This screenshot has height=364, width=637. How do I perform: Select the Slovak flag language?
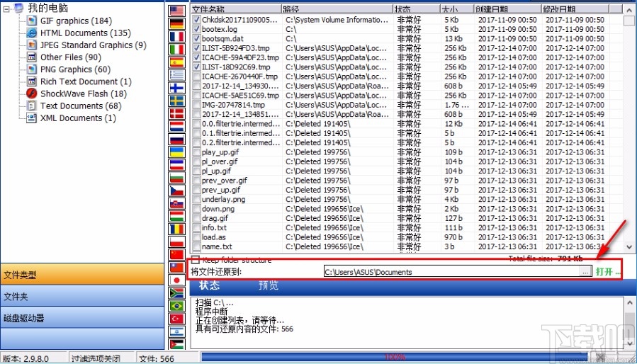click(177, 203)
